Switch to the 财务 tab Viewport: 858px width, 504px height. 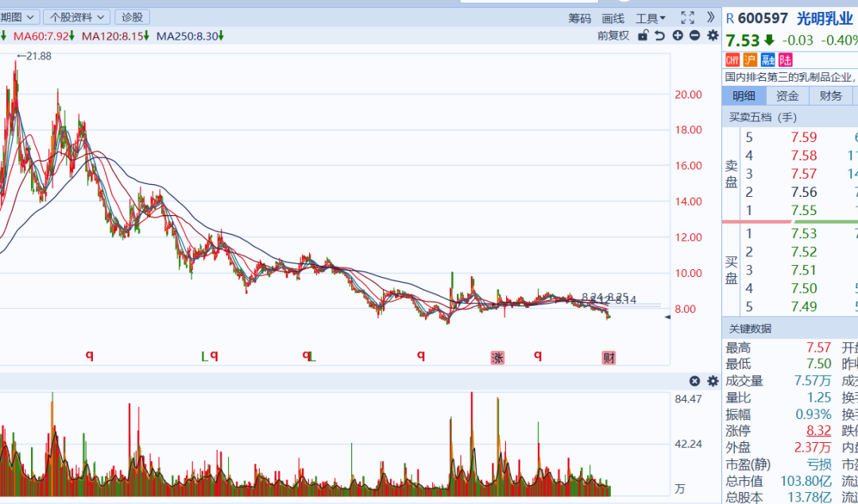[830, 96]
